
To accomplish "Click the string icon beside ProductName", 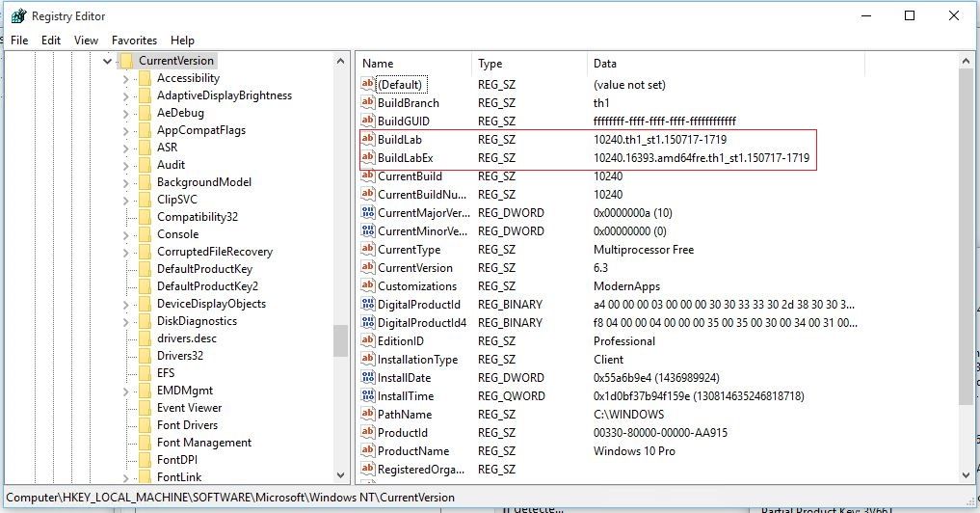I will [368, 450].
